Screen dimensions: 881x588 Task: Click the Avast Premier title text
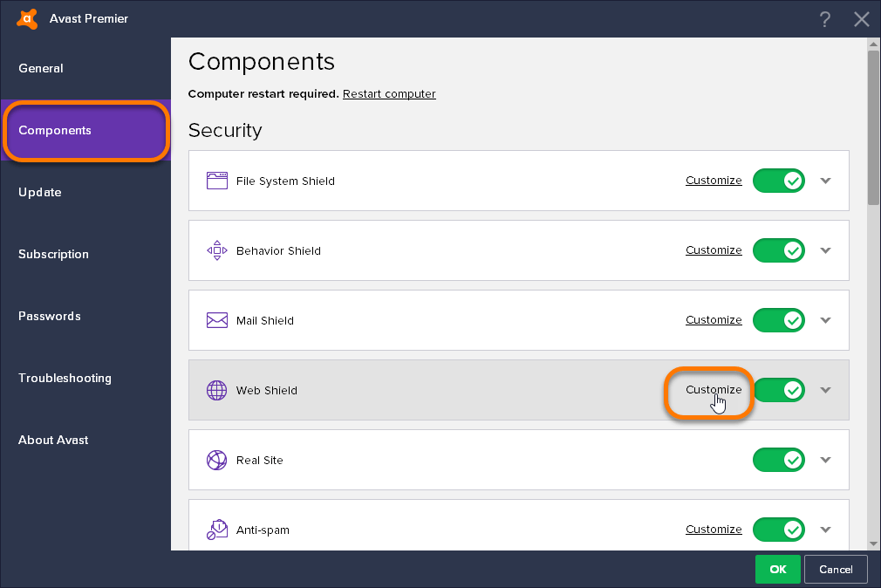click(89, 18)
